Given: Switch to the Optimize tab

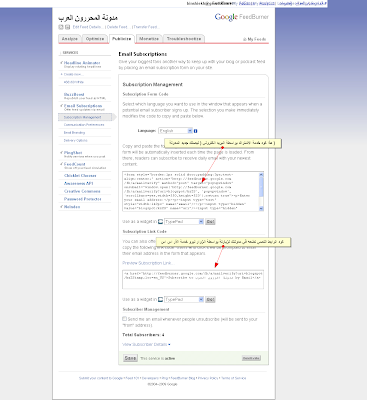Looking at the screenshot, I should click(x=95, y=39).
